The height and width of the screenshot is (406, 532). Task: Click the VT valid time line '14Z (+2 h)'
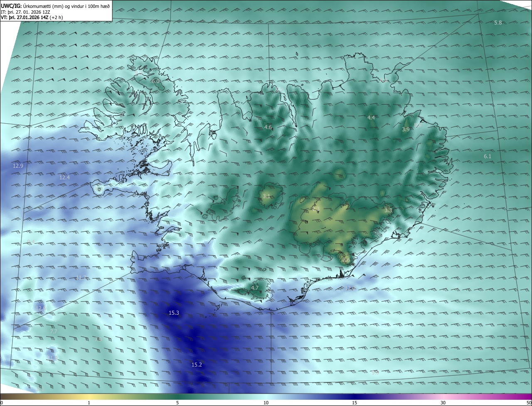51,17
